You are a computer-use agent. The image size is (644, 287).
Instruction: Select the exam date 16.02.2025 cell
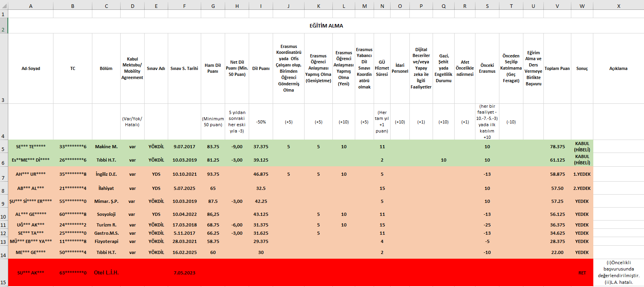click(x=184, y=252)
